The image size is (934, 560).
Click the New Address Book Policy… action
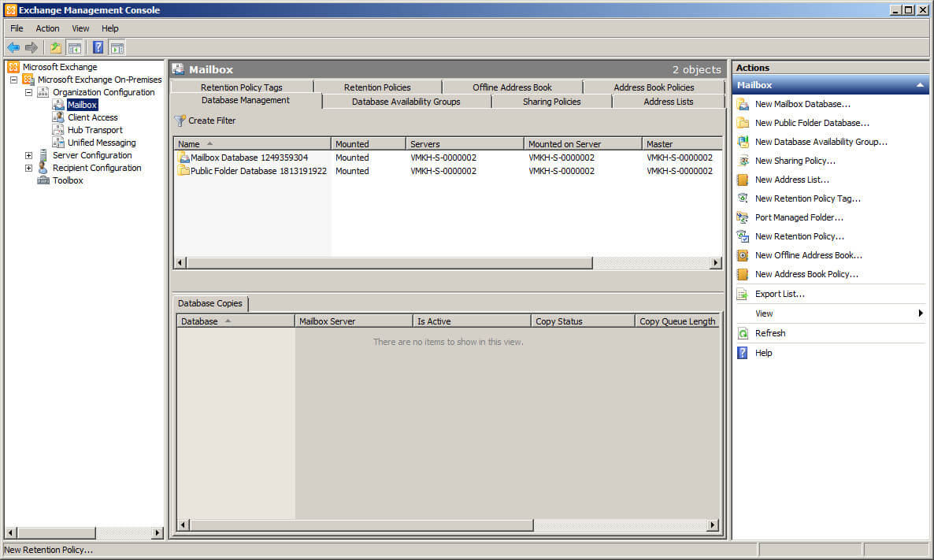(x=806, y=274)
